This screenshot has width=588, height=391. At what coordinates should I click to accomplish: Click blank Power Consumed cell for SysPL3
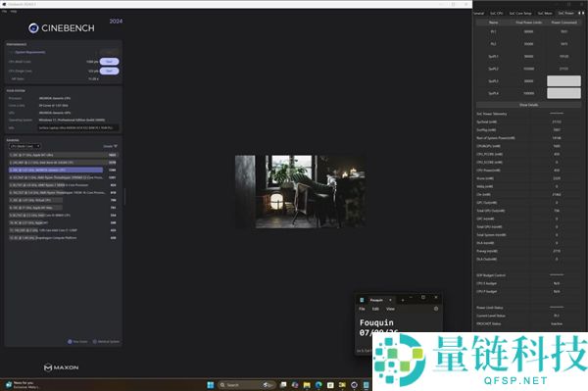point(563,81)
